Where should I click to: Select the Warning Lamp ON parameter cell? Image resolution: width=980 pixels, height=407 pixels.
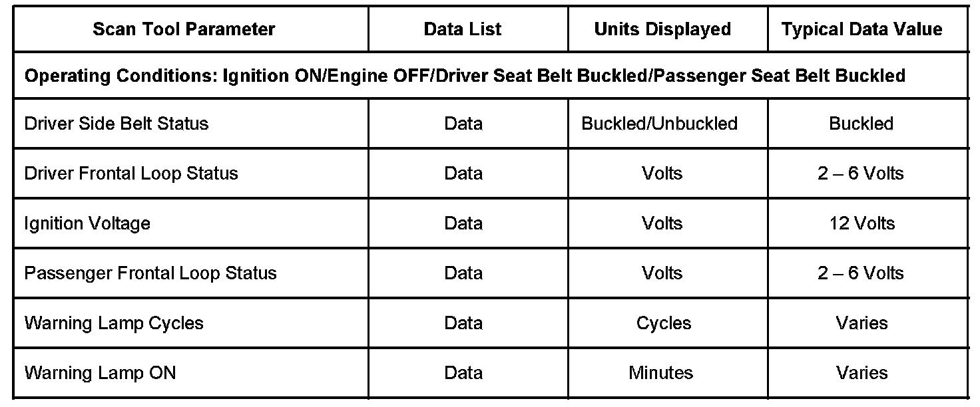[101, 372]
